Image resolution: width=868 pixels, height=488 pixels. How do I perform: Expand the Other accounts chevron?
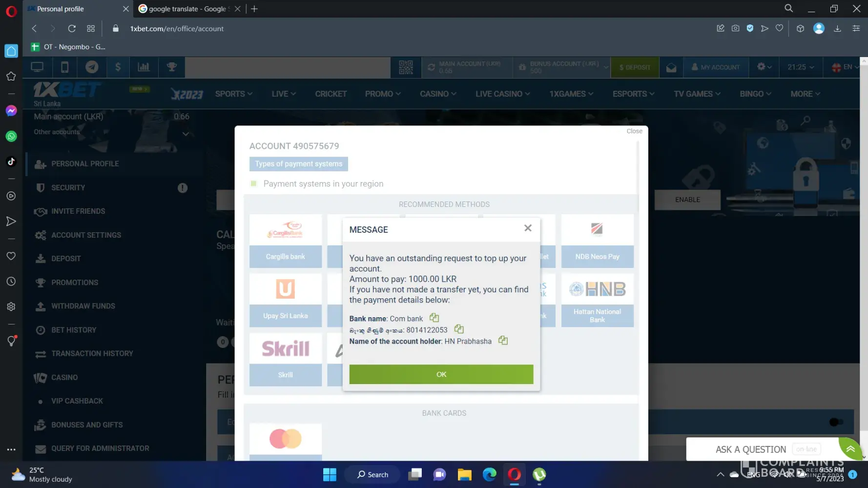[x=186, y=134]
